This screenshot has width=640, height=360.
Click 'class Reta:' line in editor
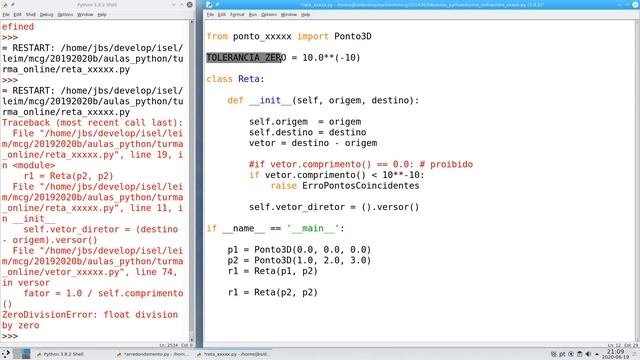(235, 79)
